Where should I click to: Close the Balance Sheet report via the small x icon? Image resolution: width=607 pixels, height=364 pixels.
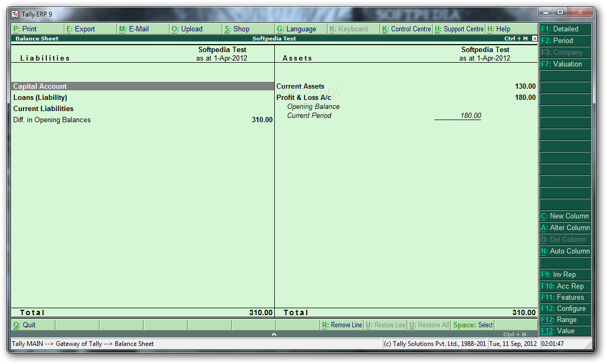point(535,38)
